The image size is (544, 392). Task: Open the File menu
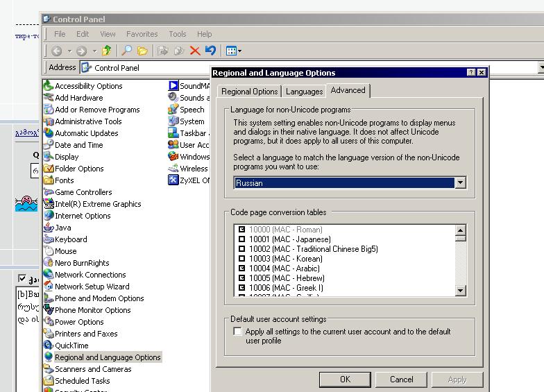pos(60,34)
